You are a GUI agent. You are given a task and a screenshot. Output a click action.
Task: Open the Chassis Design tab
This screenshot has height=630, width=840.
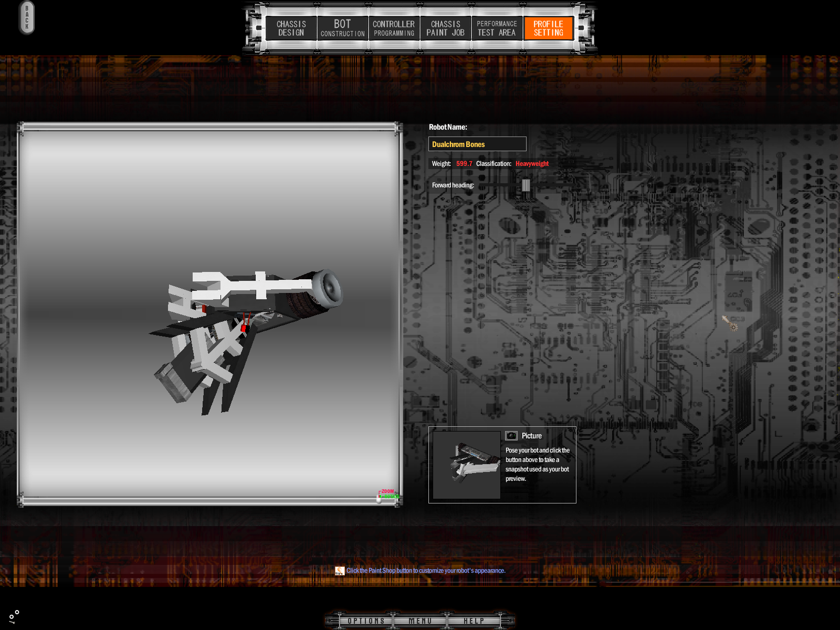coord(291,28)
